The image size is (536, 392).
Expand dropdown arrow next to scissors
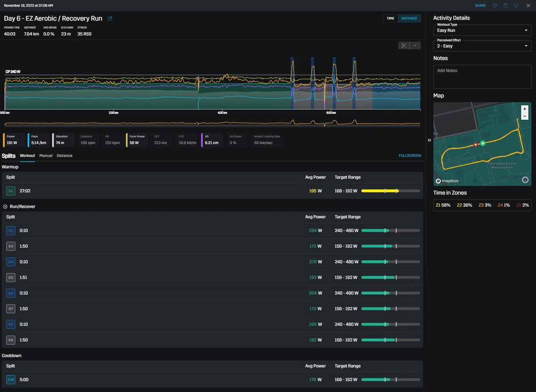point(415,46)
